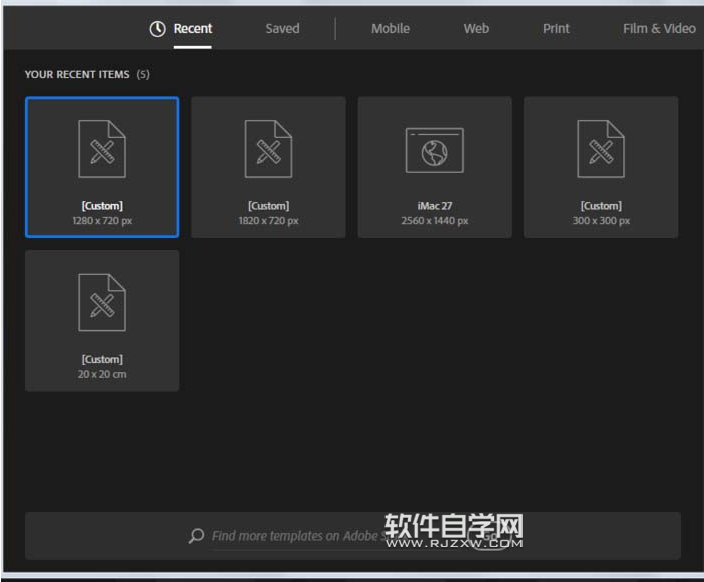Click the "20 x 20 cm" size text
Screen dimensions: 704x582
102,374
